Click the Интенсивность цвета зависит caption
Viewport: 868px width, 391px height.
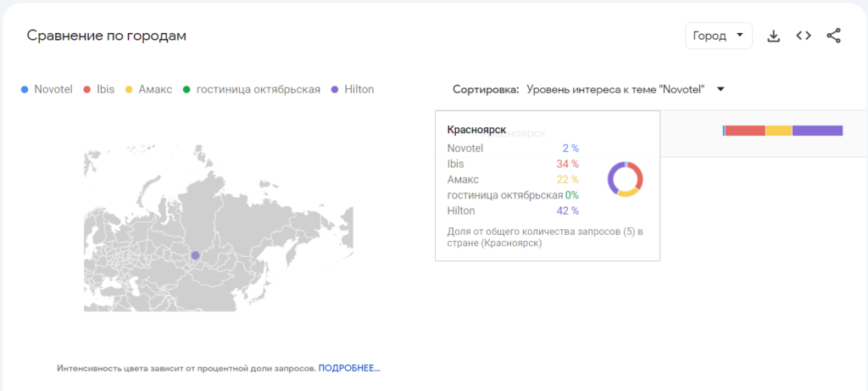click(x=186, y=368)
